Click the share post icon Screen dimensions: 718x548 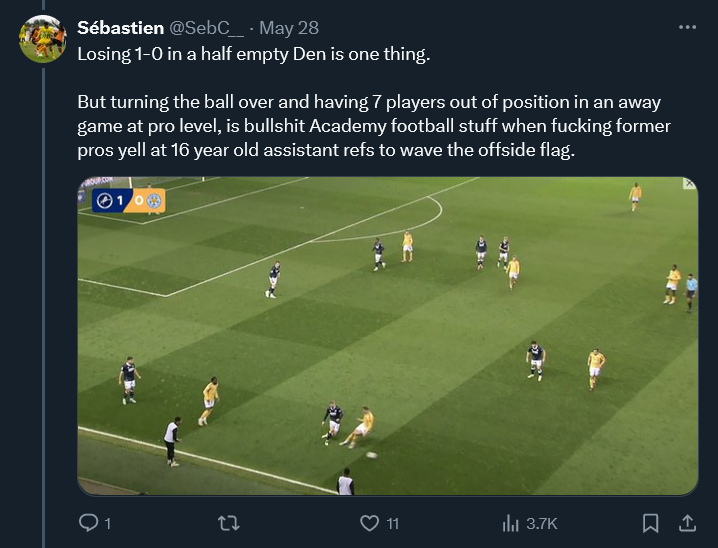tap(688, 523)
